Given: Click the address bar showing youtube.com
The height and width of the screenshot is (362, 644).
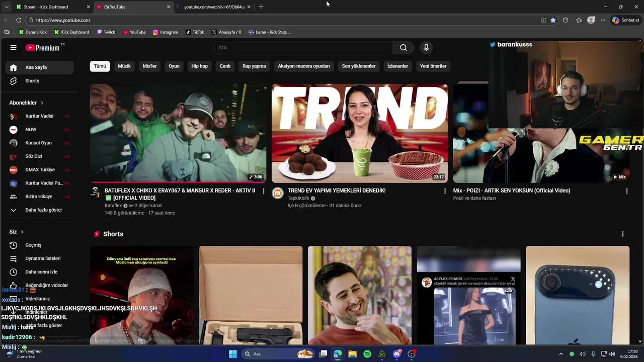Looking at the screenshot, I should pyautogui.click(x=282, y=20).
